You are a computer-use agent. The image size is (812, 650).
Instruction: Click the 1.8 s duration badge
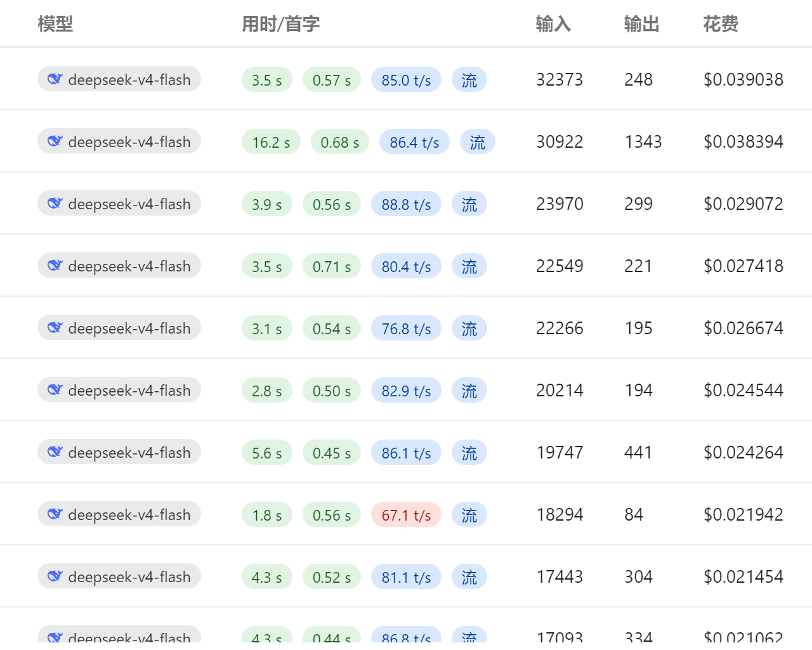pyautogui.click(x=267, y=515)
